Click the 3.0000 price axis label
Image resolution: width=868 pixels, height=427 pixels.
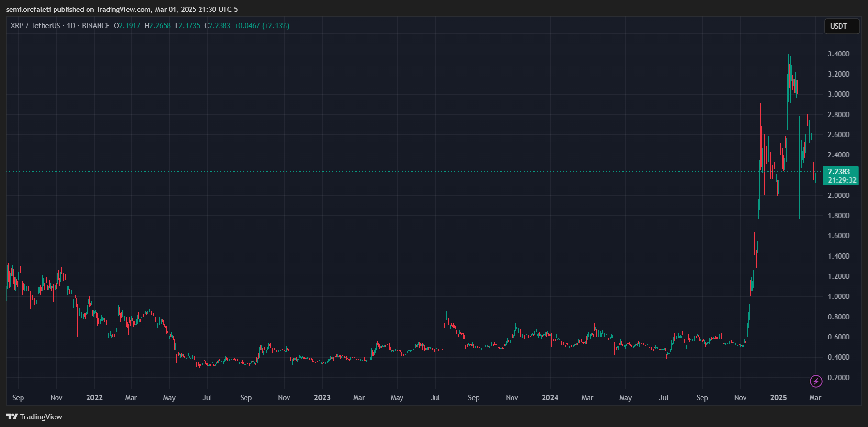point(839,94)
